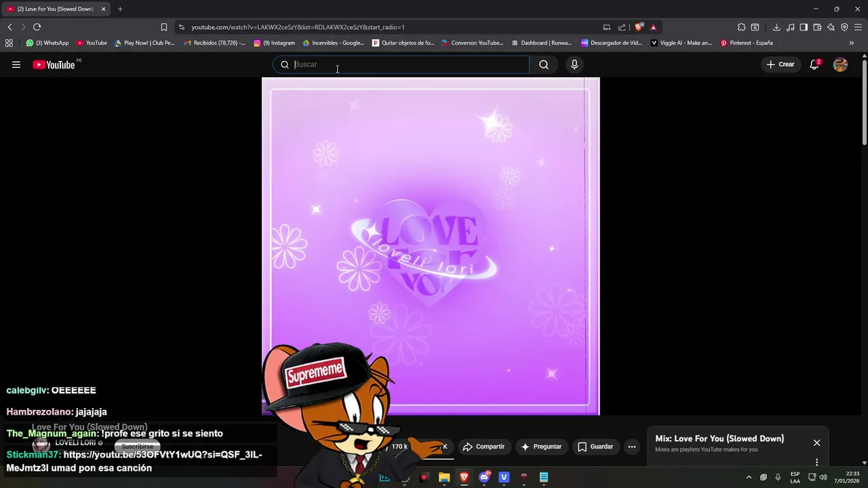
Task: Click the page vertical scrollbar
Action: tap(864, 102)
